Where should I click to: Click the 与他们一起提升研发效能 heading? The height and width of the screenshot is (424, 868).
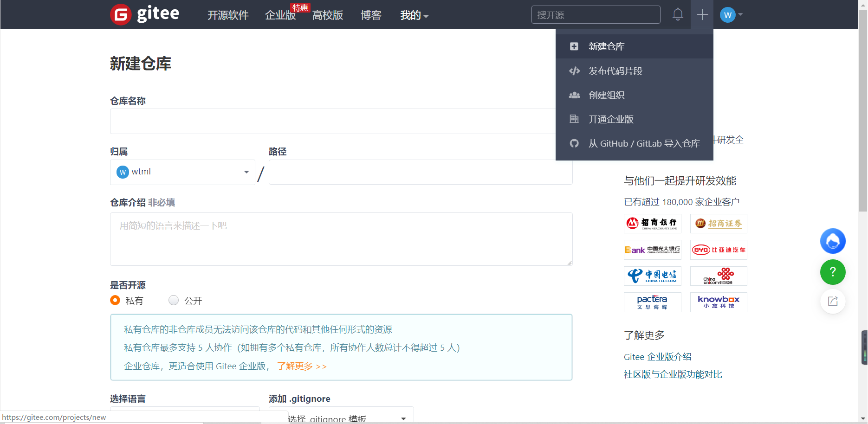[x=680, y=181]
